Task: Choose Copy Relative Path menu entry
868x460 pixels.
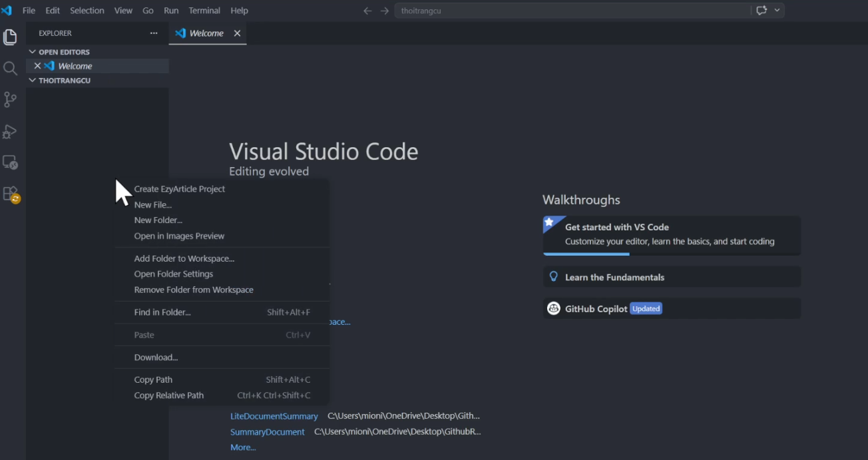Action: [222, 395]
